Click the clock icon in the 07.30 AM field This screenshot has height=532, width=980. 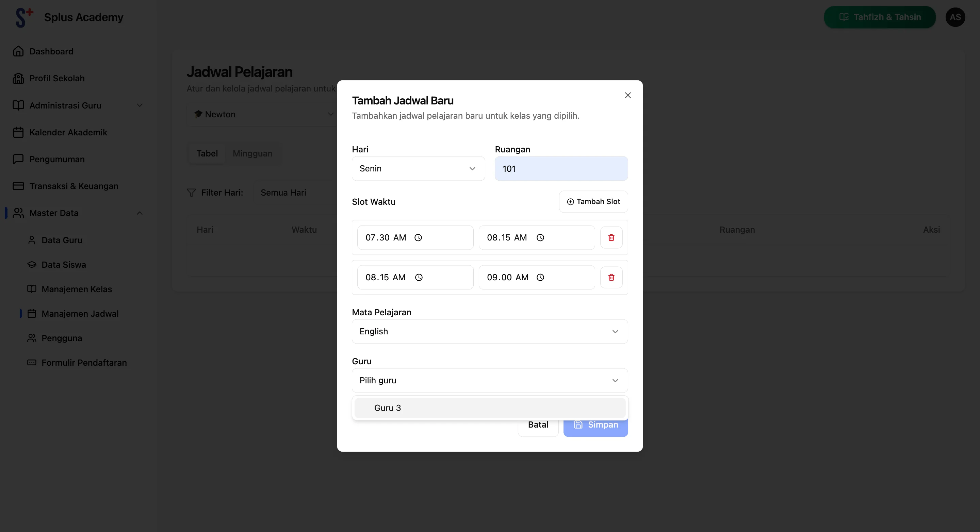click(x=418, y=237)
